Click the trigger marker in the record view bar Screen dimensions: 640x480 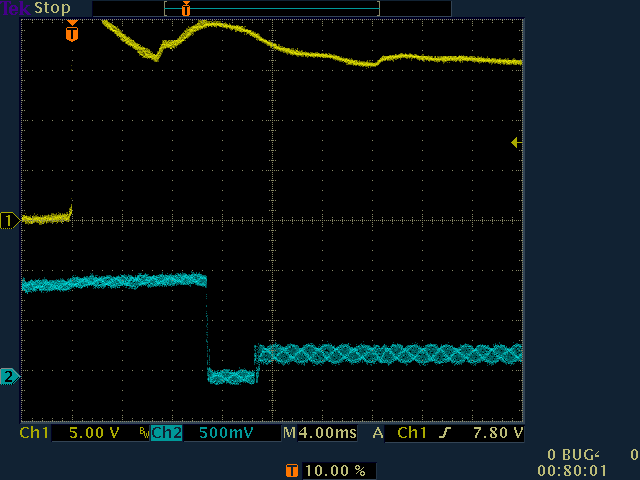pos(185,8)
